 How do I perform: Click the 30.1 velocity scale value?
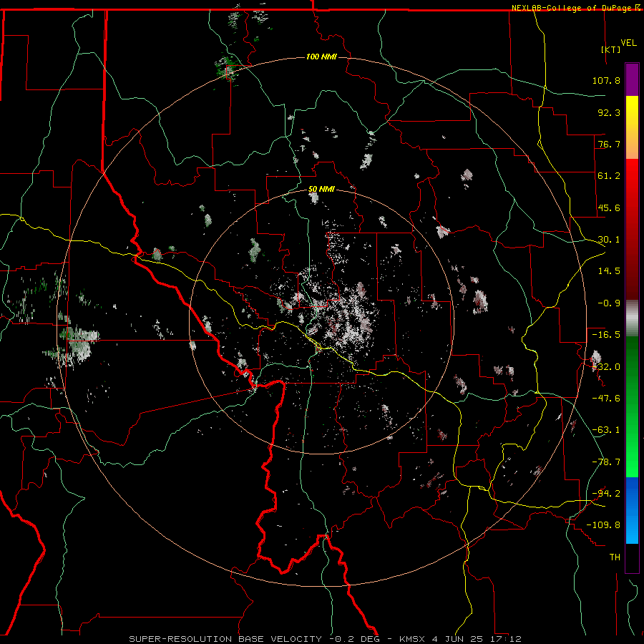609,240
